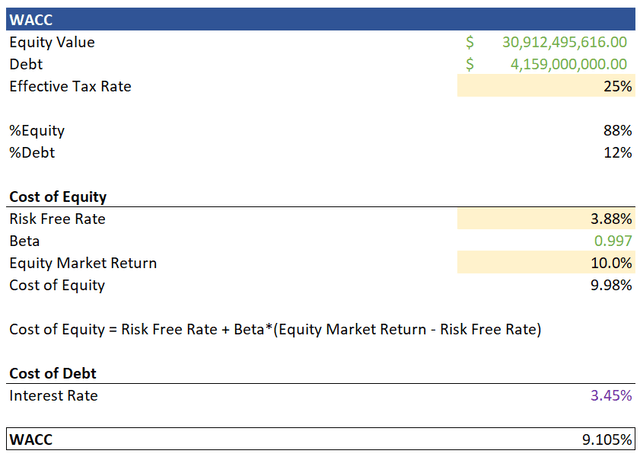Click the Beta value 0.997

click(x=611, y=241)
